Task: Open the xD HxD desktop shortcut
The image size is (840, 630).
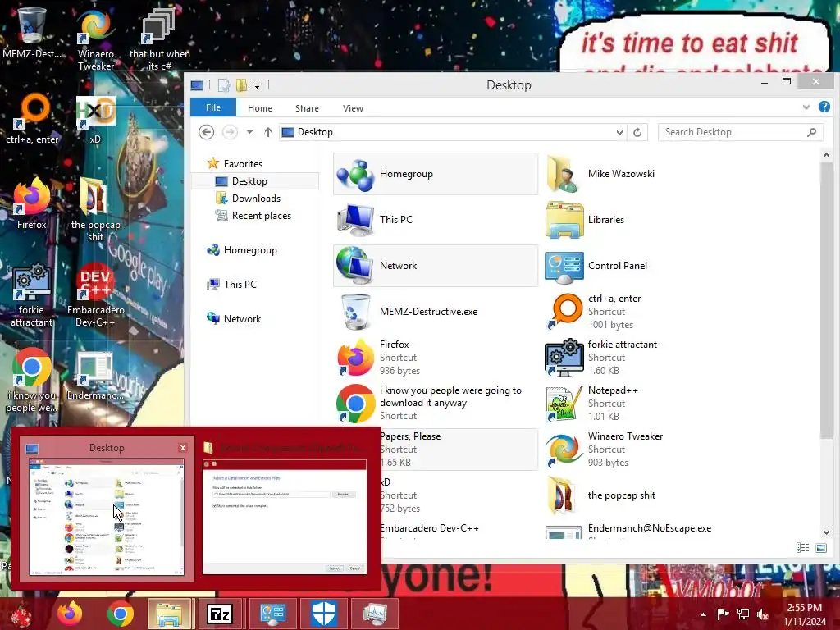Action: click(x=95, y=119)
